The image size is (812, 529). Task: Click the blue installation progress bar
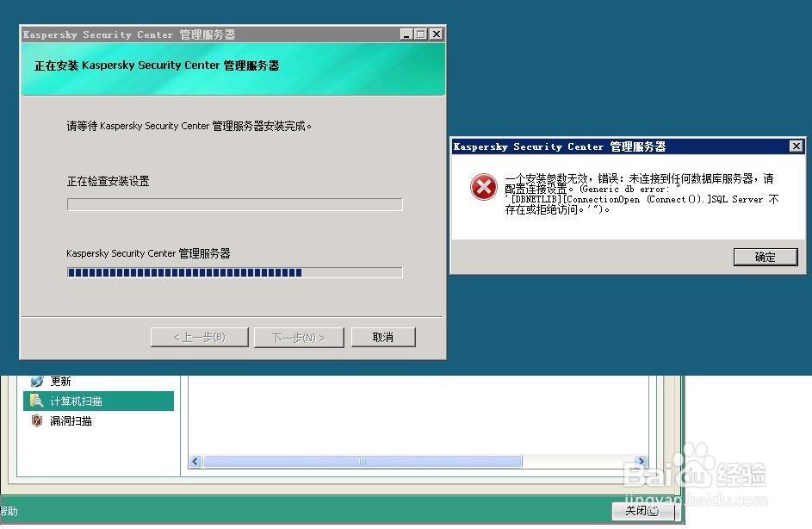tap(234, 272)
